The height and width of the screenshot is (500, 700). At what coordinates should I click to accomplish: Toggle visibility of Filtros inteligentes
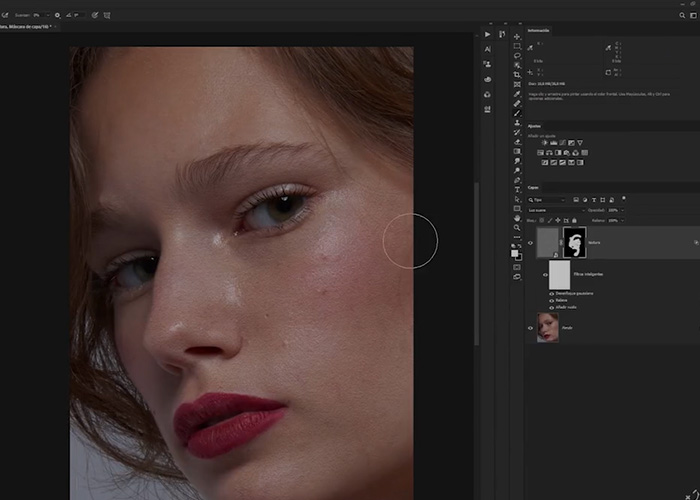[x=546, y=273]
